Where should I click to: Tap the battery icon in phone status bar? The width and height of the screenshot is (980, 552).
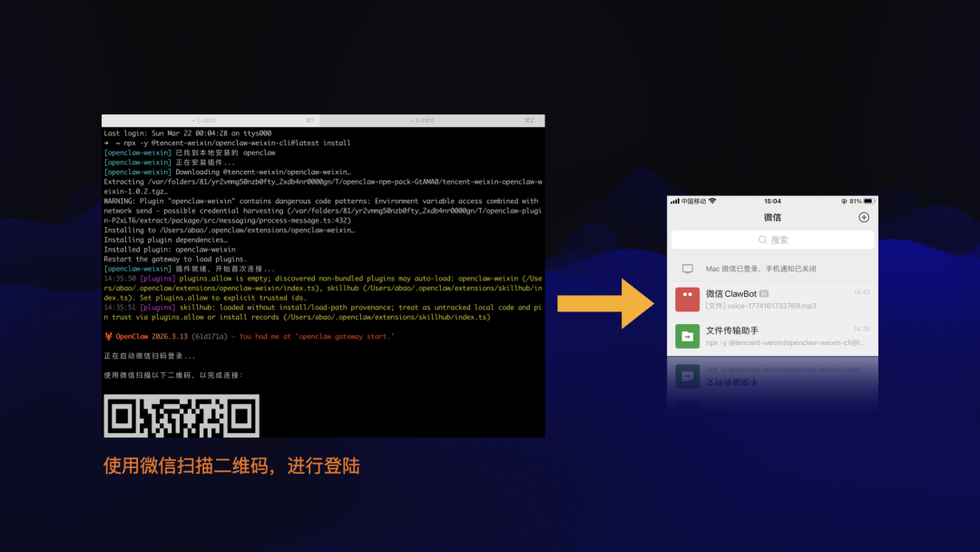pyautogui.click(x=868, y=201)
